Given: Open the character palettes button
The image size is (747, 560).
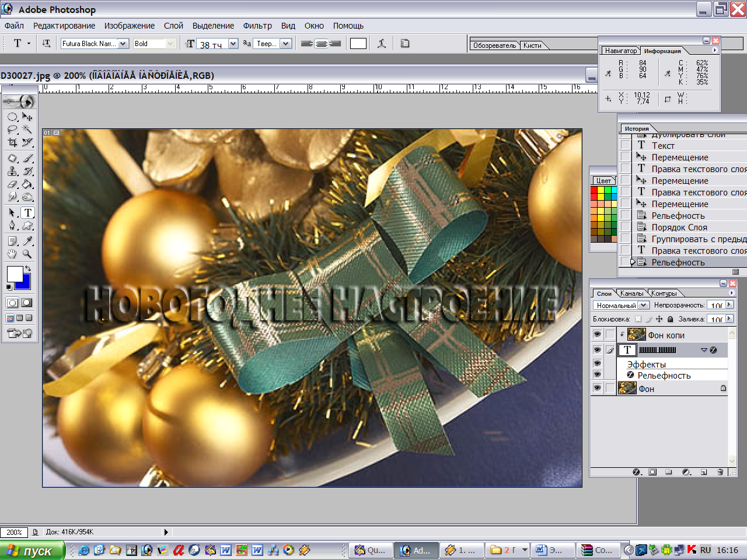Looking at the screenshot, I should [405, 43].
